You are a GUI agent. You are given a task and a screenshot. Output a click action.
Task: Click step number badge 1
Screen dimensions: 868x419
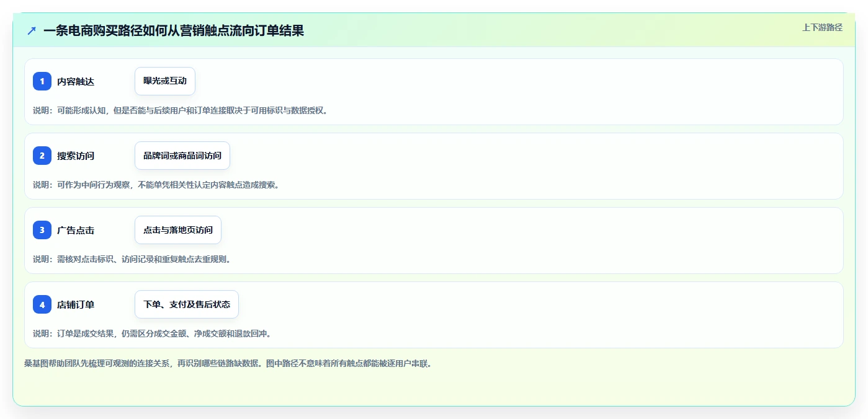pos(42,81)
